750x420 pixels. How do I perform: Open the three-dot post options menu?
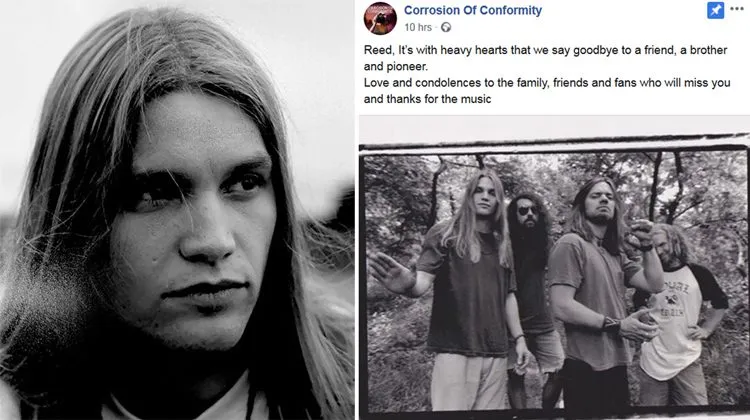pos(737,9)
